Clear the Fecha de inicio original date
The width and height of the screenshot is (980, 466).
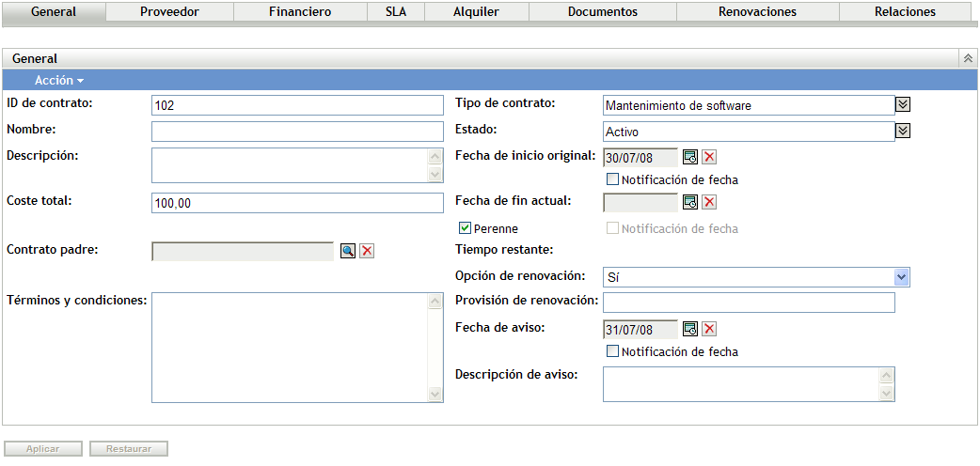pos(709,157)
